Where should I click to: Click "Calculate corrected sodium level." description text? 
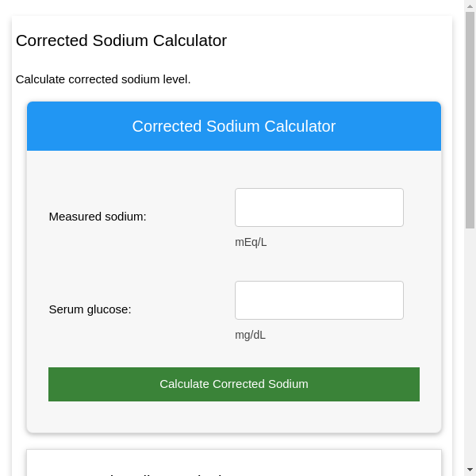click(x=103, y=79)
